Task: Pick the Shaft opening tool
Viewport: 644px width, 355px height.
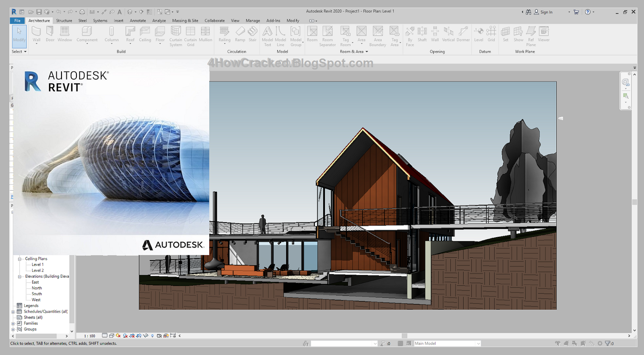Action: 422,34
